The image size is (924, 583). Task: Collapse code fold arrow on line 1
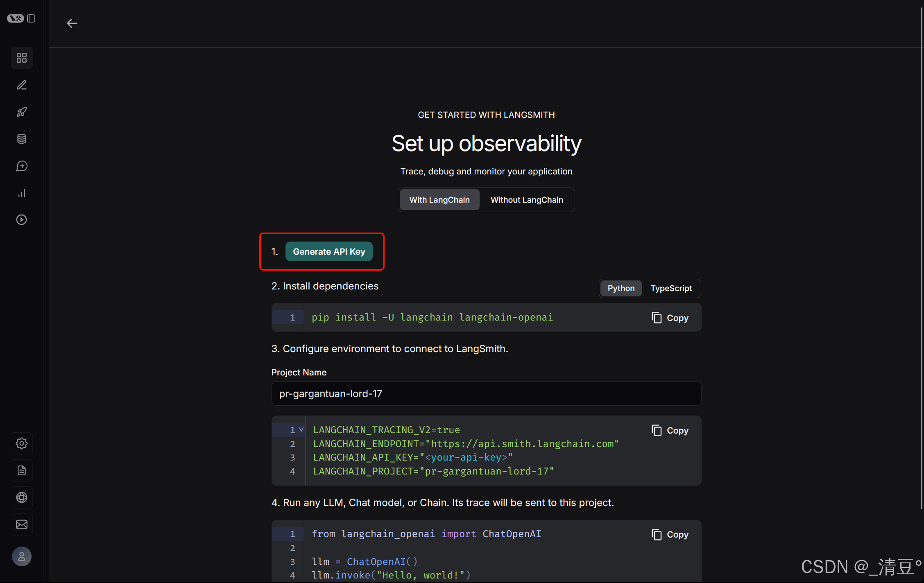coord(301,429)
